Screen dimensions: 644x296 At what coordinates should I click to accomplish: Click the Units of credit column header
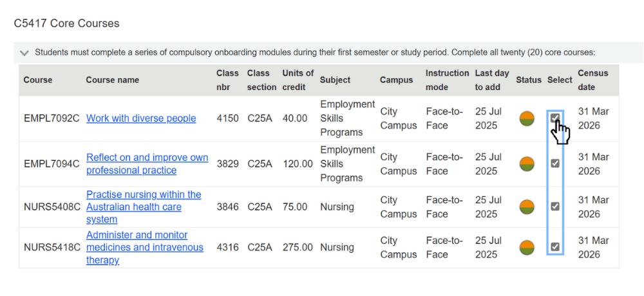[x=298, y=80]
